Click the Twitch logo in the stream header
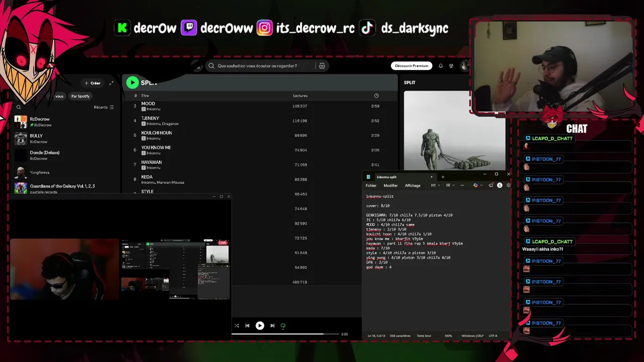Image resolution: width=644 pixels, height=362 pixels. tap(189, 28)
